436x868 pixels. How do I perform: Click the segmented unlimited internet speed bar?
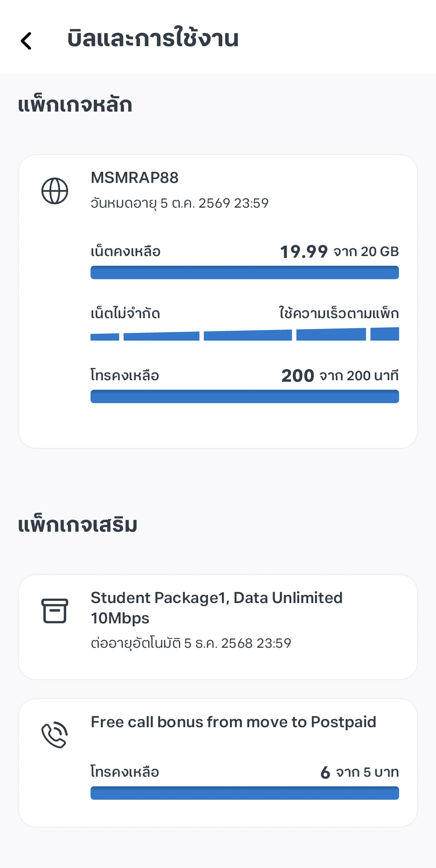pos(244,335)
